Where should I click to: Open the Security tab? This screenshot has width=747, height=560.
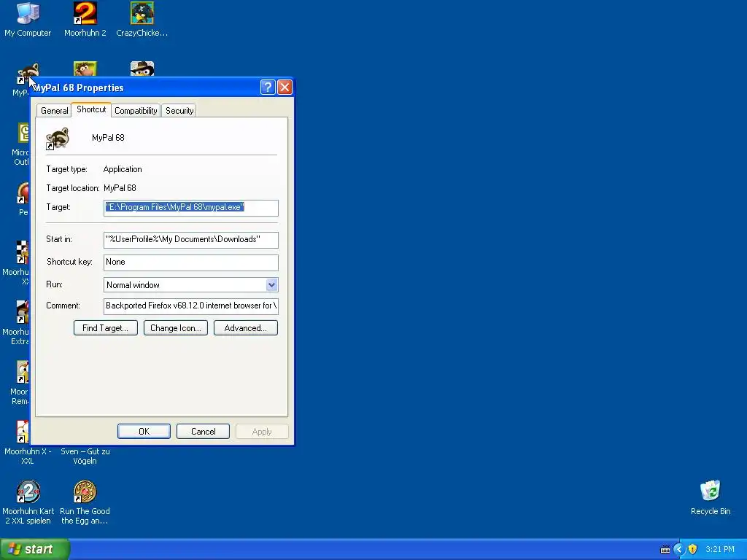pos(179,111)
